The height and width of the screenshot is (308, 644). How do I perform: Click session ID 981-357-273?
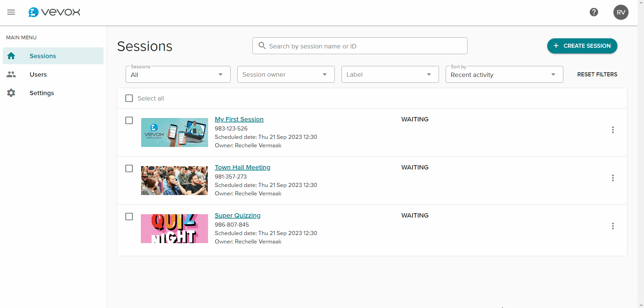point(231,177)
